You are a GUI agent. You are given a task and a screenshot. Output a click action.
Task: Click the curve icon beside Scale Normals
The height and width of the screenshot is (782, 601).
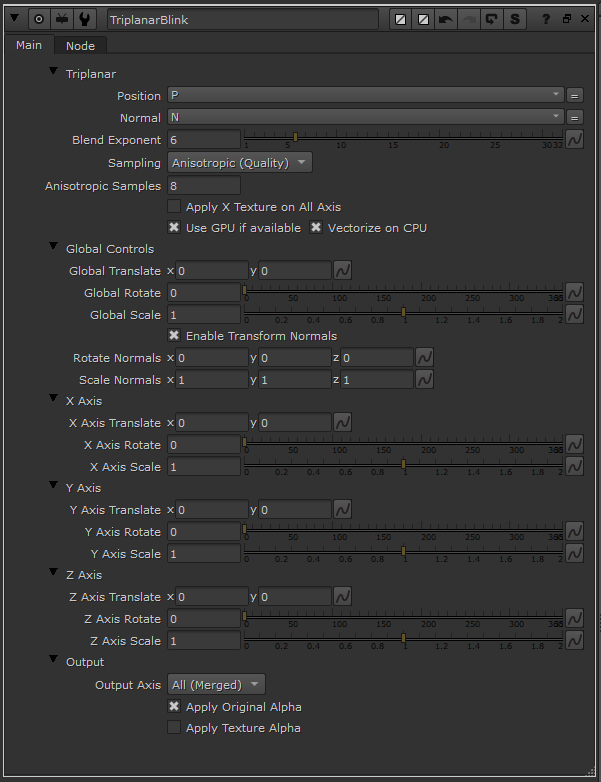coord(424,380)
